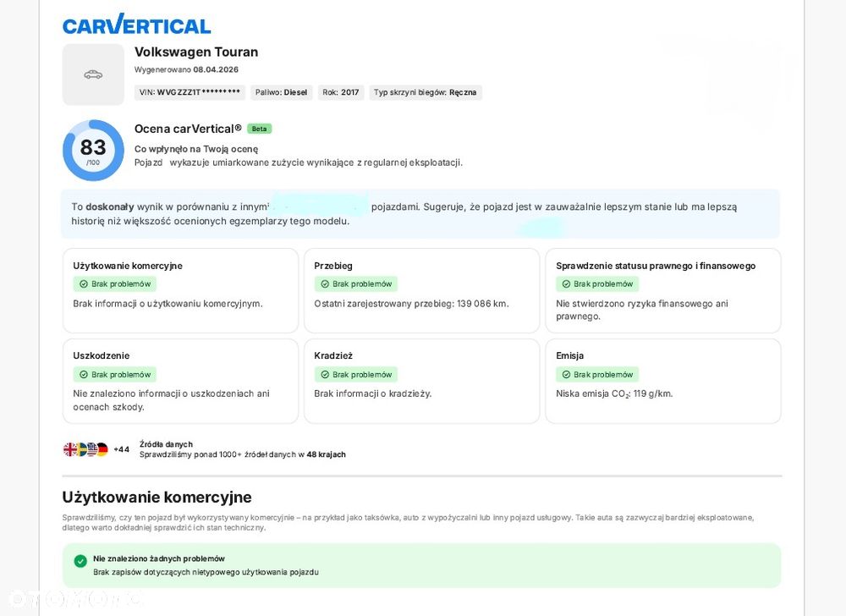Click the 'Źródła danych' label
846x616 pixels.
tap(166, 444)
